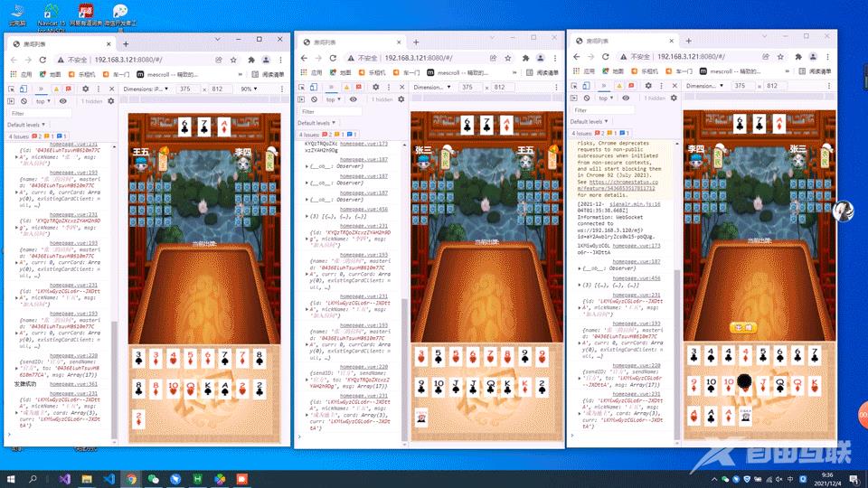Image resolution: width=868 pixels, height=488 pixels.
Task: Click the console Filter field in left window
Action: click(x=40, y=113)
